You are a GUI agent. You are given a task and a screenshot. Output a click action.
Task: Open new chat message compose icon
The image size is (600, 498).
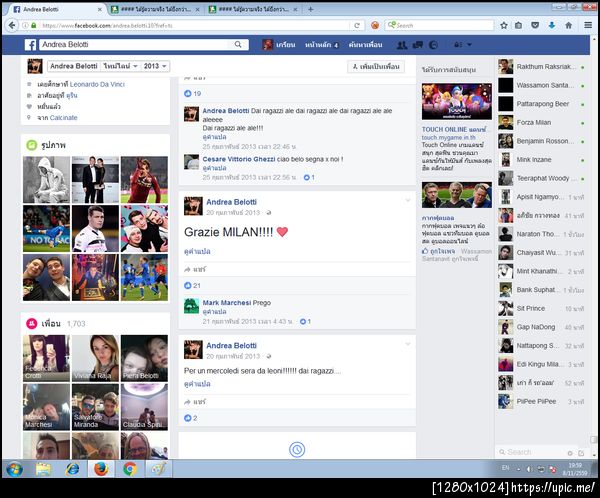point(581,453)
